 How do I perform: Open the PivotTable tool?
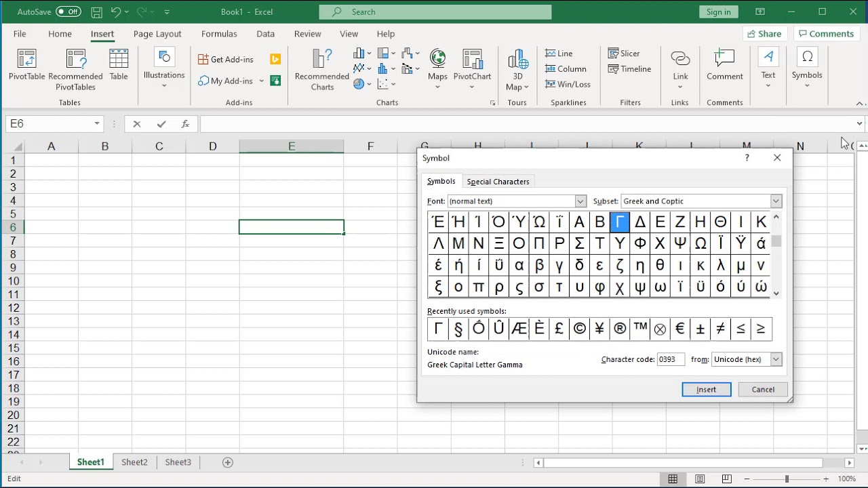[x=27, y=66]
